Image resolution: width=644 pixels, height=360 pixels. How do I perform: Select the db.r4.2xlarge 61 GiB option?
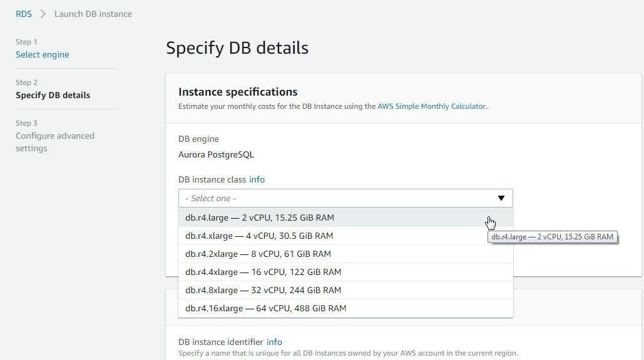click(345, 254)
